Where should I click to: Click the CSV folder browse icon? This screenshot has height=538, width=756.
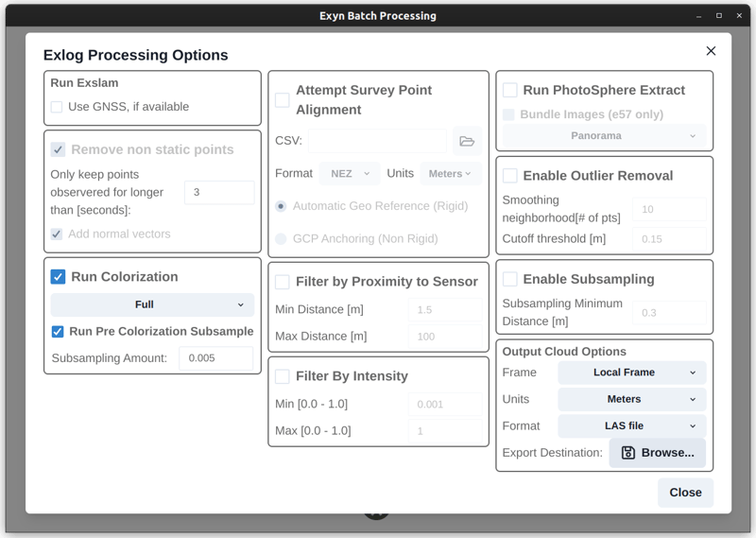(x=467, y=141)
